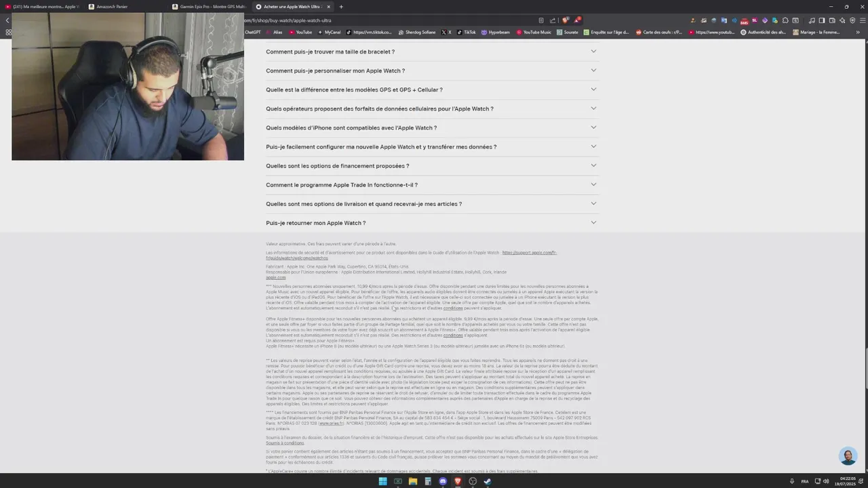
Task: Open the support.apple.com watch guide link
Action: [529, 253]
